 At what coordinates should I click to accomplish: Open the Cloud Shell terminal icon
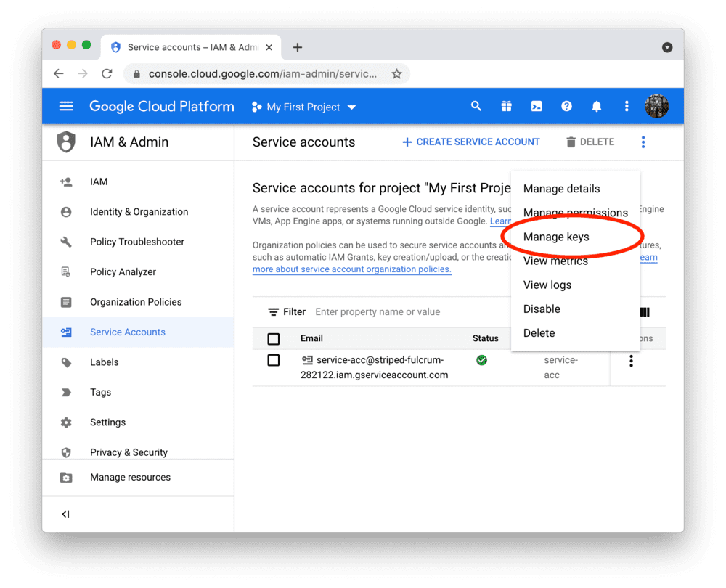pyautogui.click(x=536, y=106)
